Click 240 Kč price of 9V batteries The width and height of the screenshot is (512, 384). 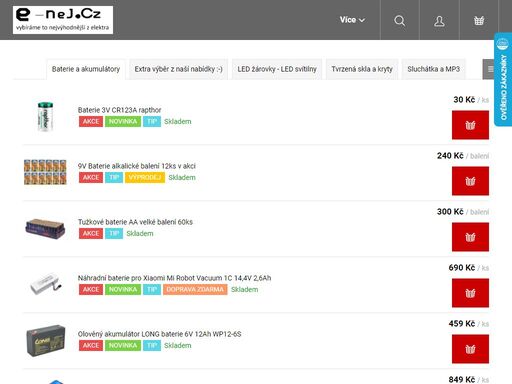[450, 156]
